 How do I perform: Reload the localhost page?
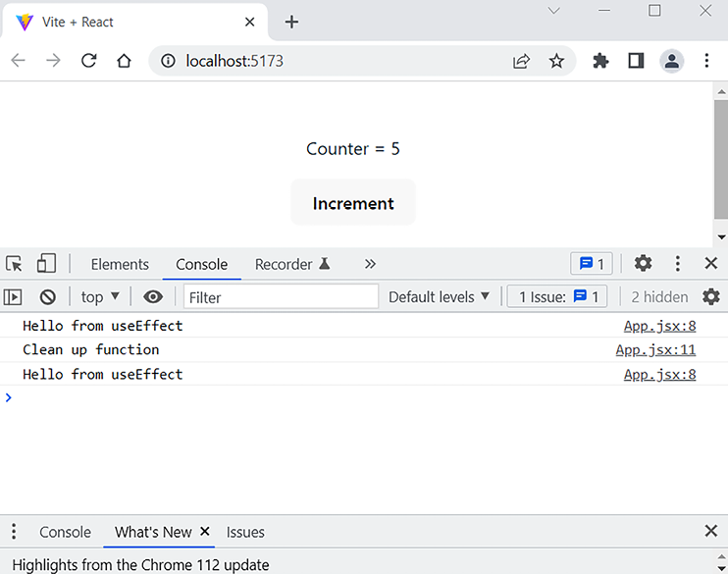[x=89, y=61]
